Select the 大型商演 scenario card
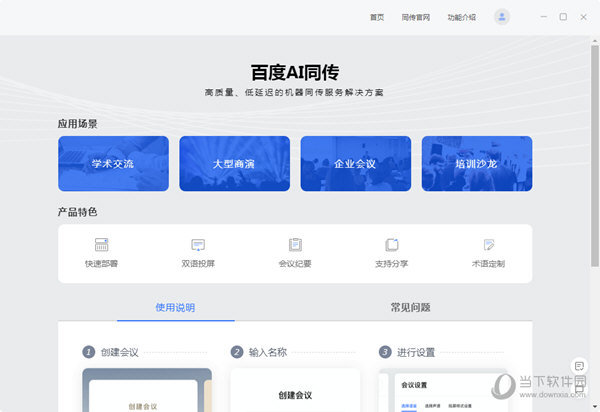This screenshot has height=412, width=600. click(235, 164)
